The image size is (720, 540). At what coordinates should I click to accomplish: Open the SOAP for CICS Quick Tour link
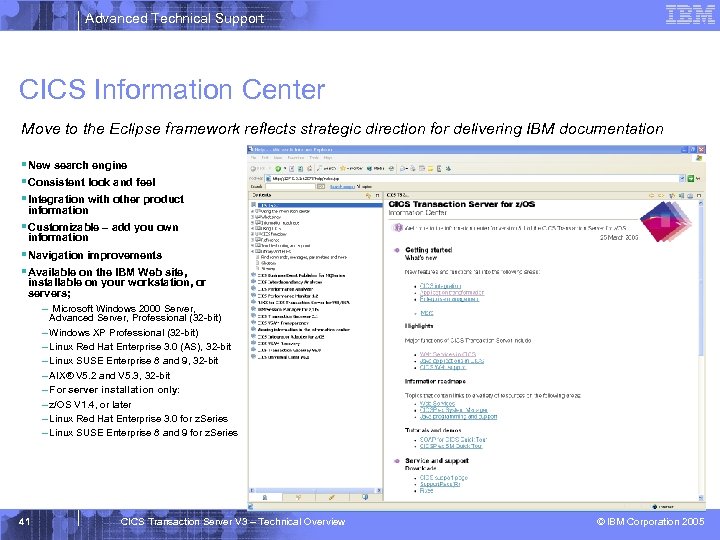453,439
